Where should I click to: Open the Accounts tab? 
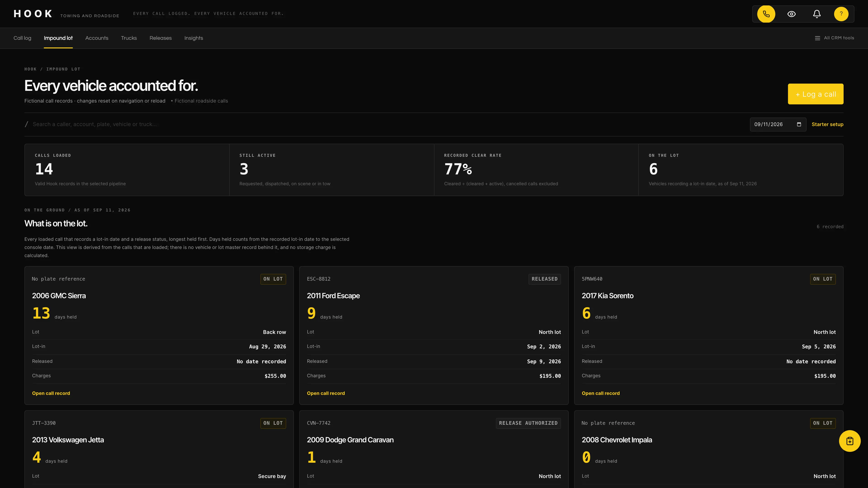pos(97,38)
